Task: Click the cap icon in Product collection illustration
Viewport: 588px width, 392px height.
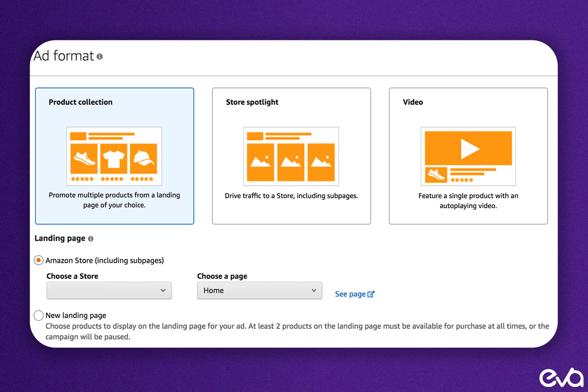Action: (x=143, y=159)
